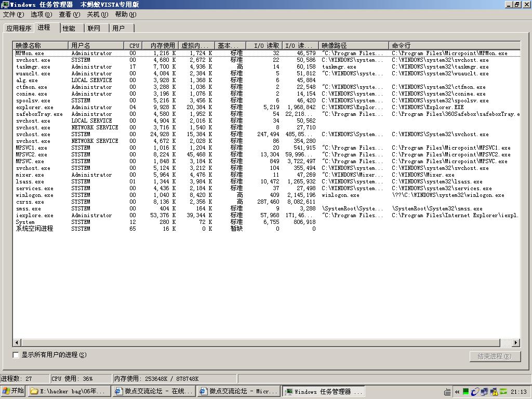532x399 pixels.
Task: Sort by the 虚拟内... column header
Action: click(197, 46)
